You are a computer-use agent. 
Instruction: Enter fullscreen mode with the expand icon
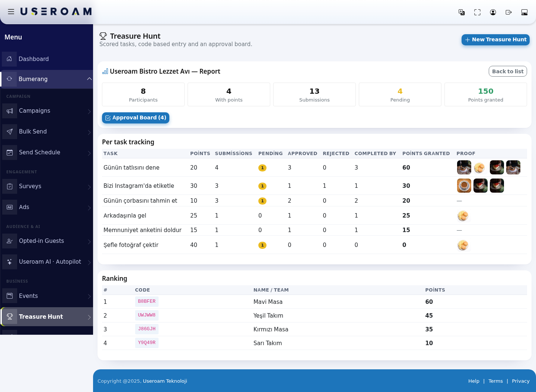[477, 12]
